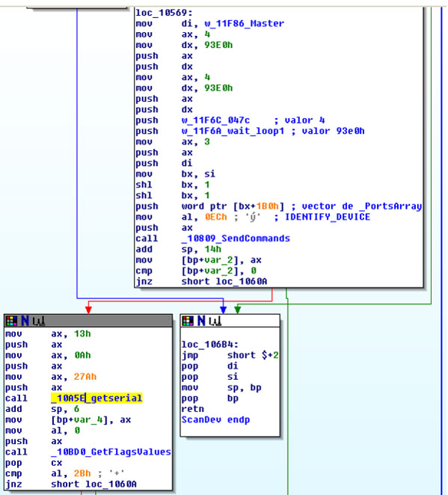Viewport: 448px width, 495px height.
Task: Select the gray title bar of the getserial node
Action: click(x=88, y=321)
